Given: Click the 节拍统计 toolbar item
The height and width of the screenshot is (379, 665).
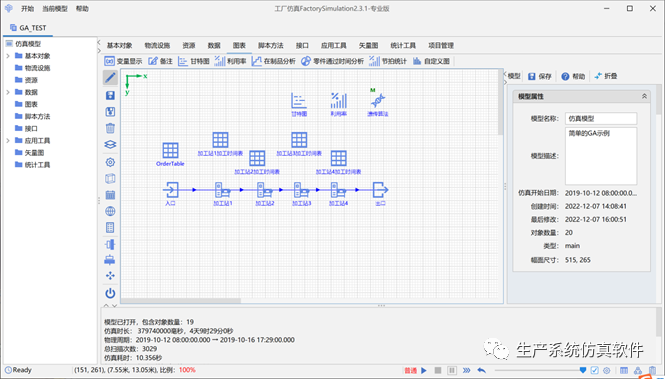Looking at the screenshot, I should tap(388, 61).
